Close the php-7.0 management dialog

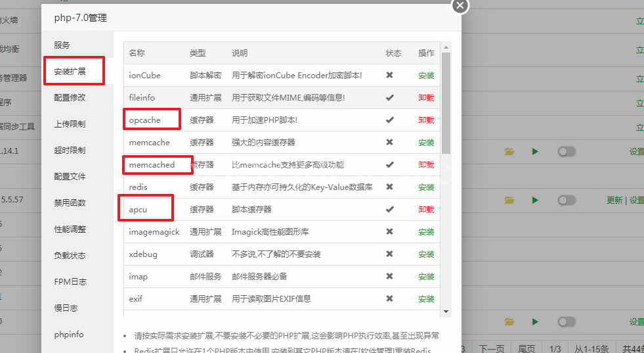click(x=460, y=6)
